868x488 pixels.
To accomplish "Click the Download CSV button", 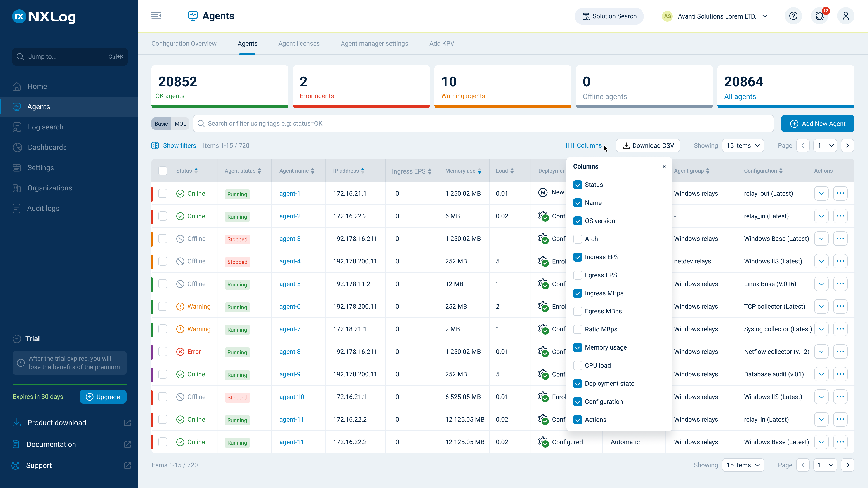I will [x=648, y=145].
